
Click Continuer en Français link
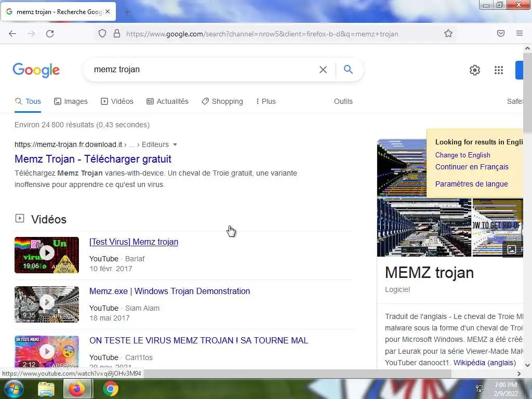(x=472, y=167)
